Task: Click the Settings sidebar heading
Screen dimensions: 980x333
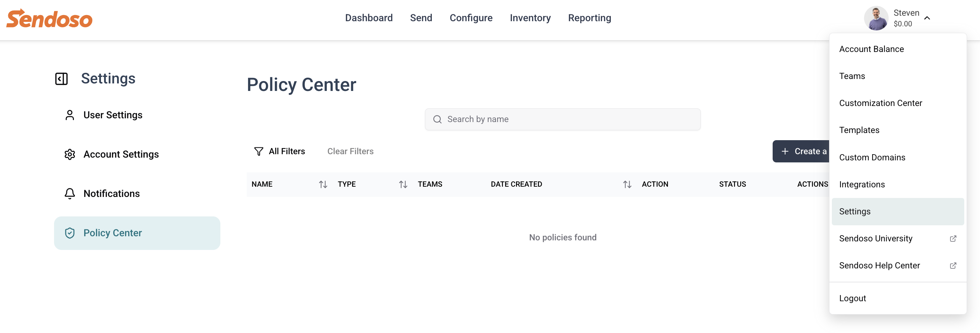Action: pyautogui.click(x=108, y=79)
